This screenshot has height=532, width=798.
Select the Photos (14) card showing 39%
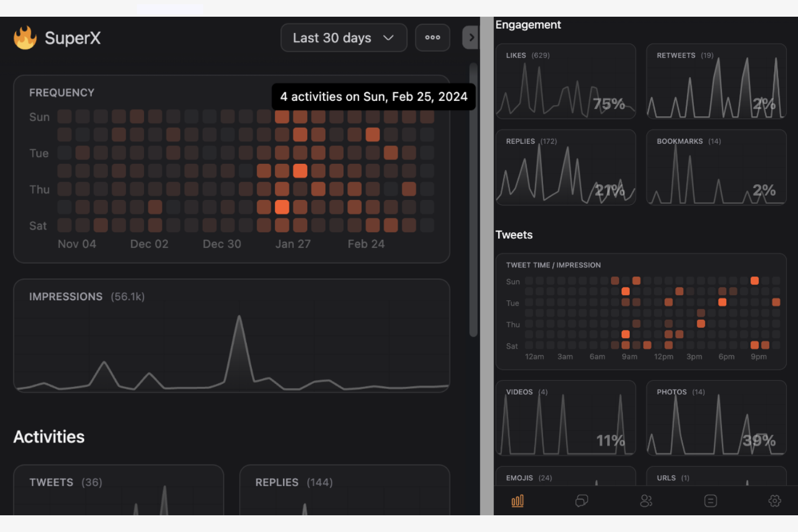coord(716,418)
